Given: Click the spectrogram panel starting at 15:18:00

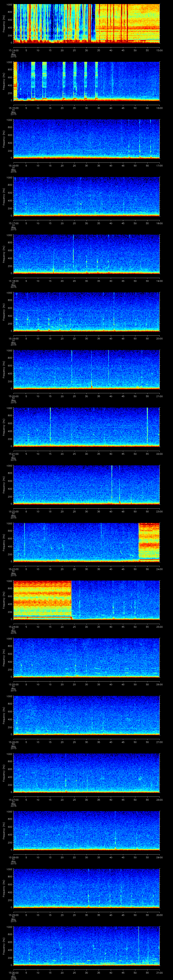Looking at the screenshot, I should [87, 254].
